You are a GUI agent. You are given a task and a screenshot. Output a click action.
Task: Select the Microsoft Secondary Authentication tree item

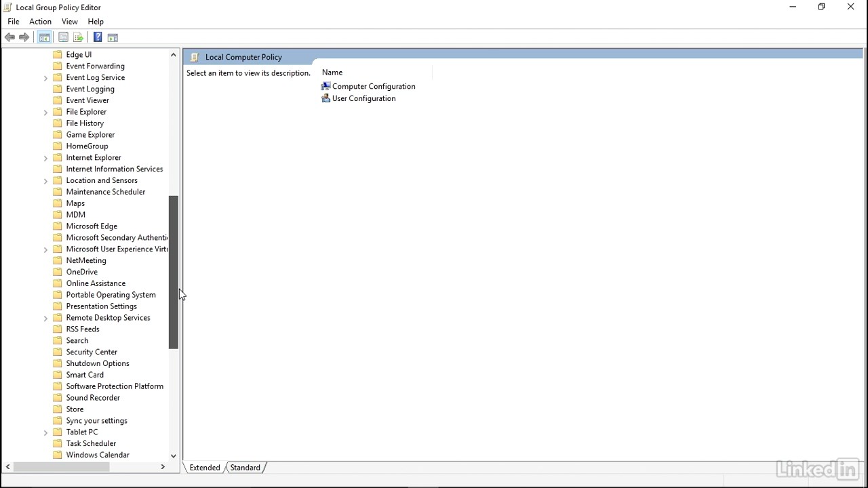pos(117,238)
